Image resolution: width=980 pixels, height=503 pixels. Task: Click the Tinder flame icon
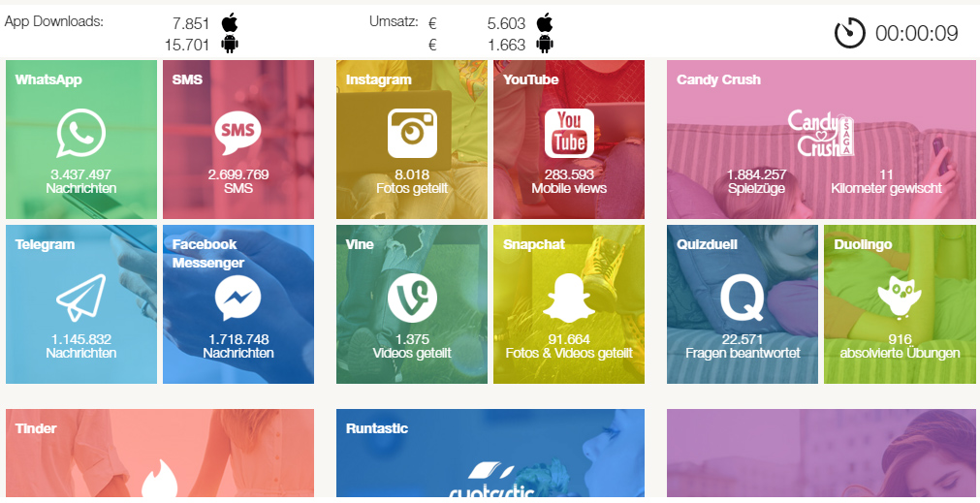159,479
